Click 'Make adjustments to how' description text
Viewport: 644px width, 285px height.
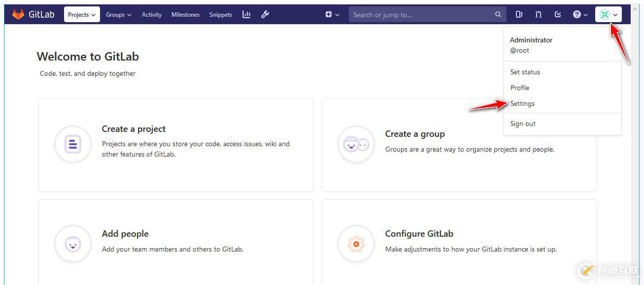[471, 249]
